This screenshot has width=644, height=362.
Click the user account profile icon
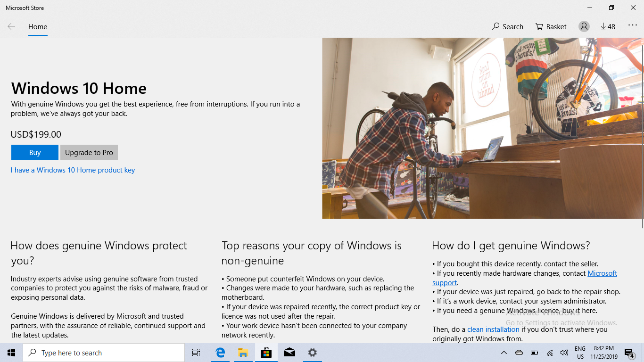[584, 27]
